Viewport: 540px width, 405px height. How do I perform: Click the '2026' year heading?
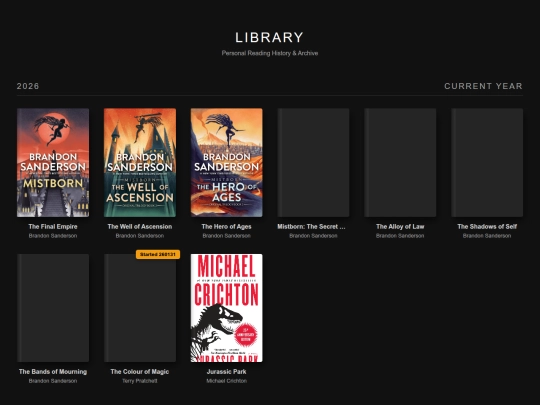(28, 86)
